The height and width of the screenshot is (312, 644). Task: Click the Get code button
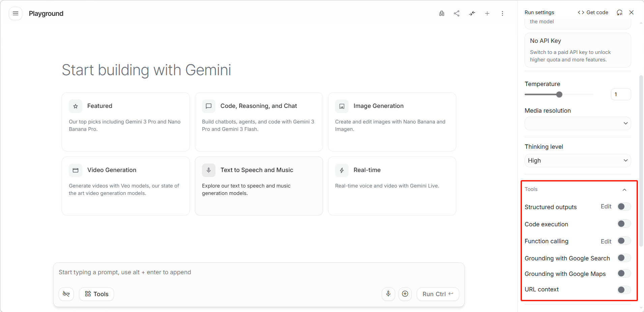pyautogui.click(x=593, y=12)
